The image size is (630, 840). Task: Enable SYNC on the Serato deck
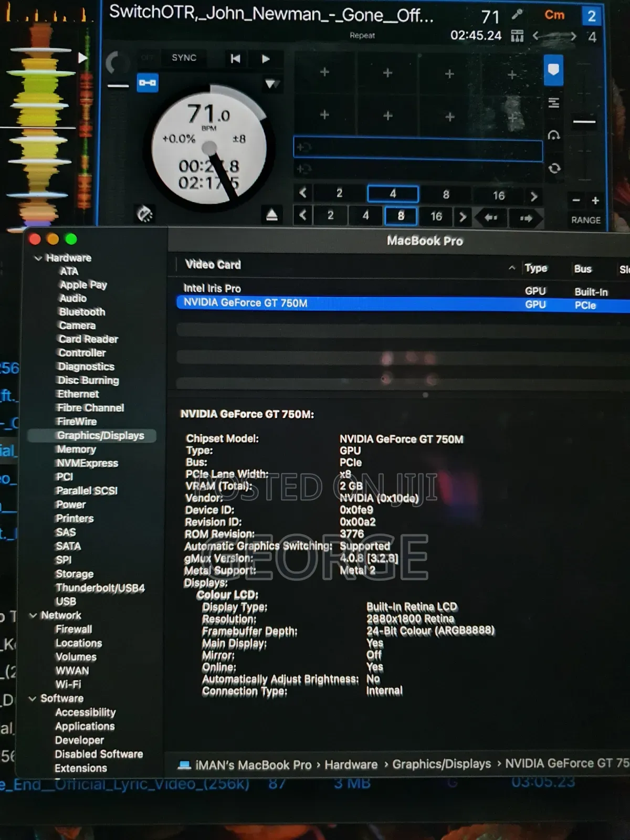184,58
